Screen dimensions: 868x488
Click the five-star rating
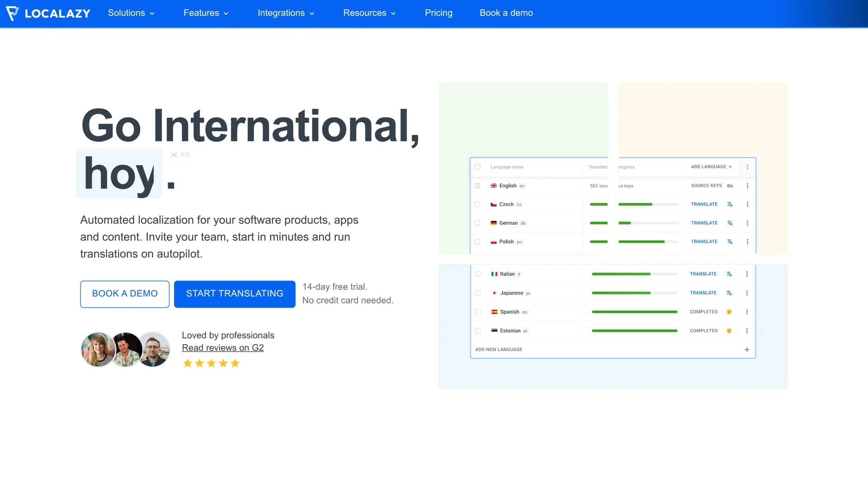[211, 363]
